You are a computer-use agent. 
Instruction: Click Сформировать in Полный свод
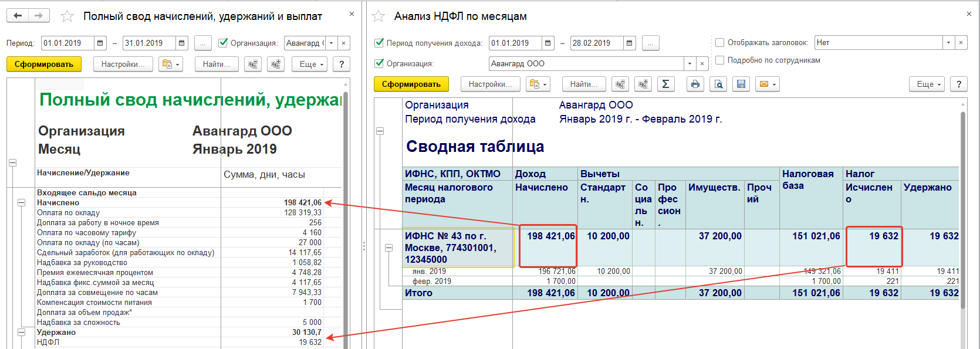44,64
